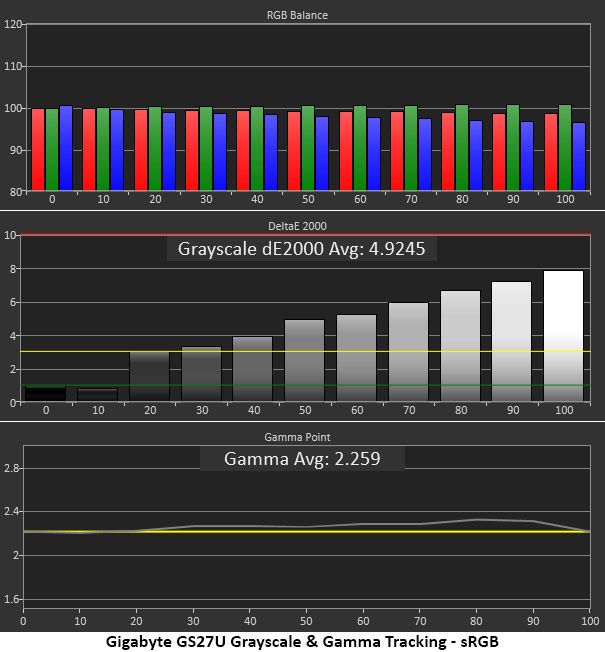Viewport: 605px width, 652px height.
Task: Click the 60 x-axis label in Gamma chart
Action: point(363,621)
